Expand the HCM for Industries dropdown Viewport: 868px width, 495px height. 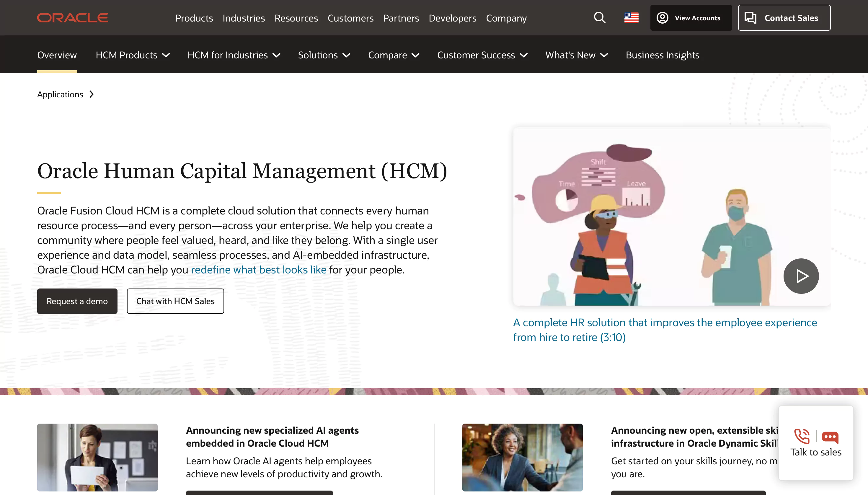(234, 55)
